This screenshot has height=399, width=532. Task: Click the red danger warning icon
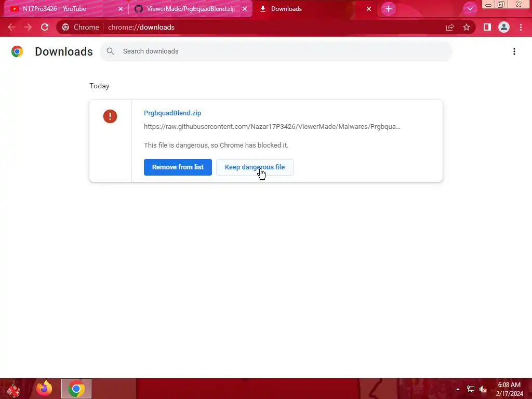coord(110,116)
